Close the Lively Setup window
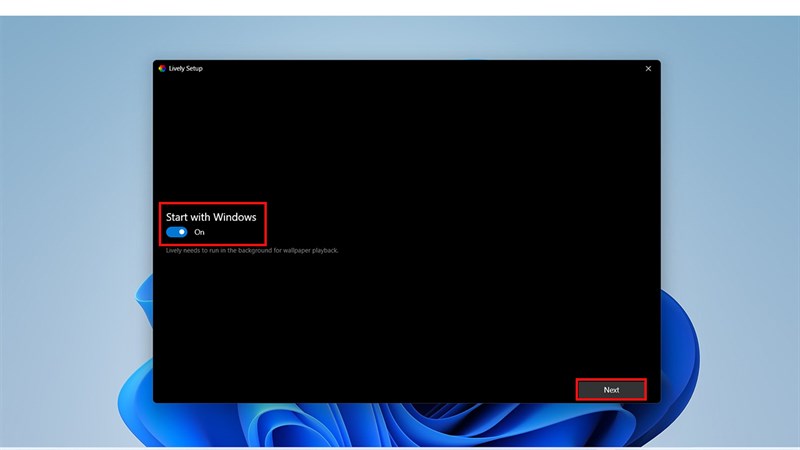 [648, 68]
